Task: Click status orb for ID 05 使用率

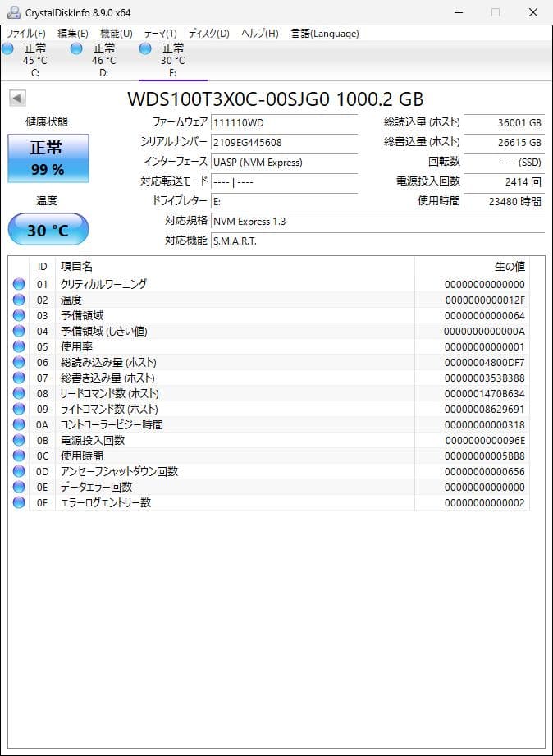Action: pos(19,346)
